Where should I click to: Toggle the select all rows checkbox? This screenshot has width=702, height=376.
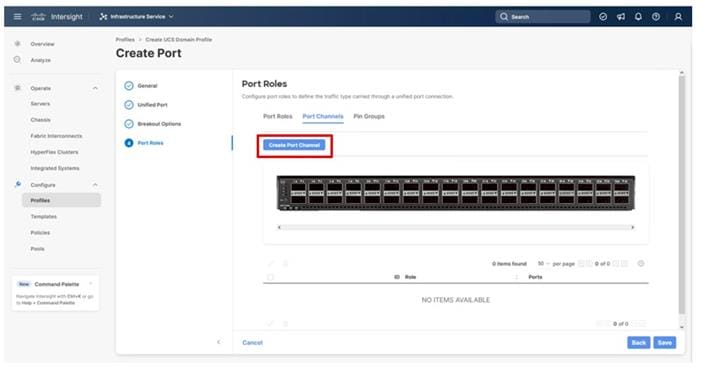click(x=270, y=277)
